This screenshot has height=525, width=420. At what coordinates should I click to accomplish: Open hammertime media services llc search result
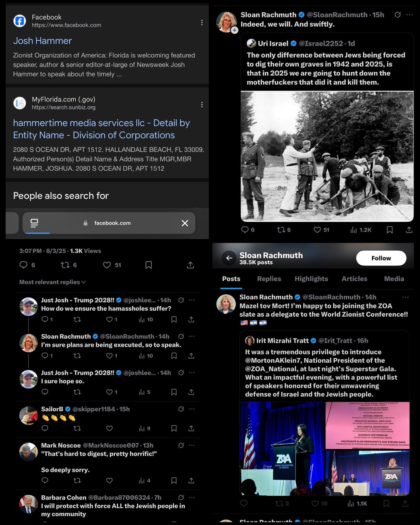pos(101,129)
